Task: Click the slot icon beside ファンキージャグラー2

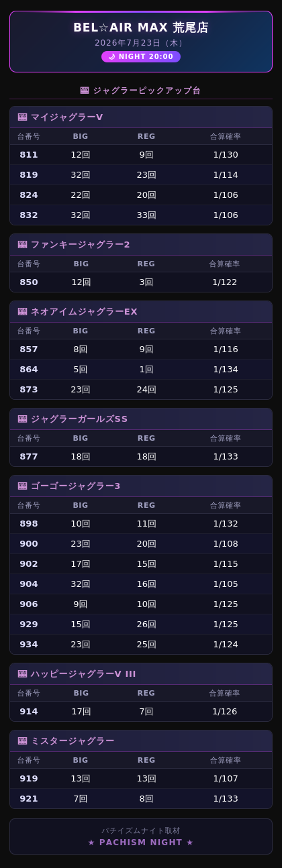Action: [x=22, y=244]
